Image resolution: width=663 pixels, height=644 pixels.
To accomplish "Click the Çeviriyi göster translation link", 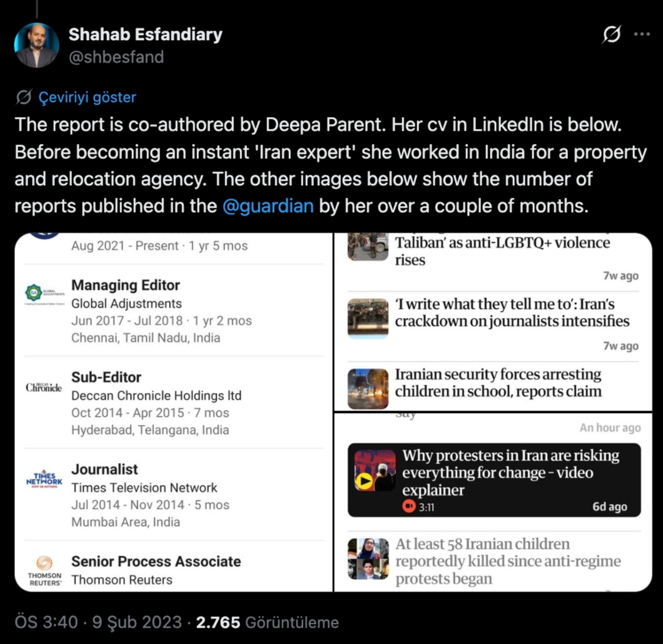I will [x=87, y=97].
